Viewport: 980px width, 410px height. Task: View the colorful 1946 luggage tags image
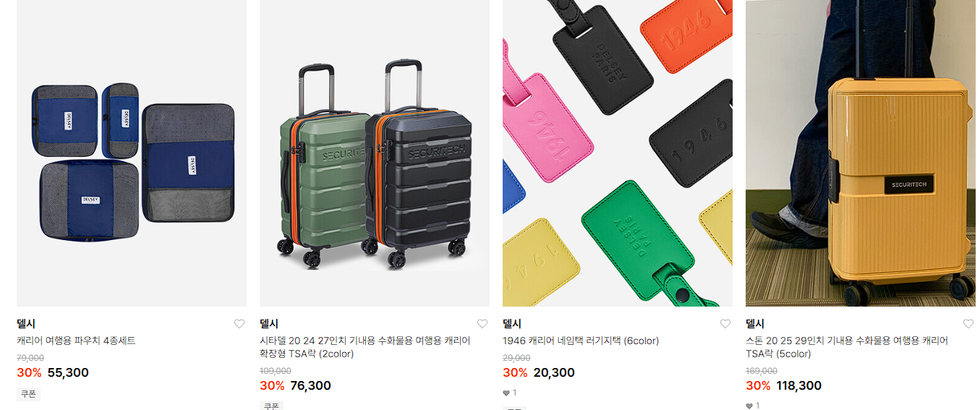(618, 153)
